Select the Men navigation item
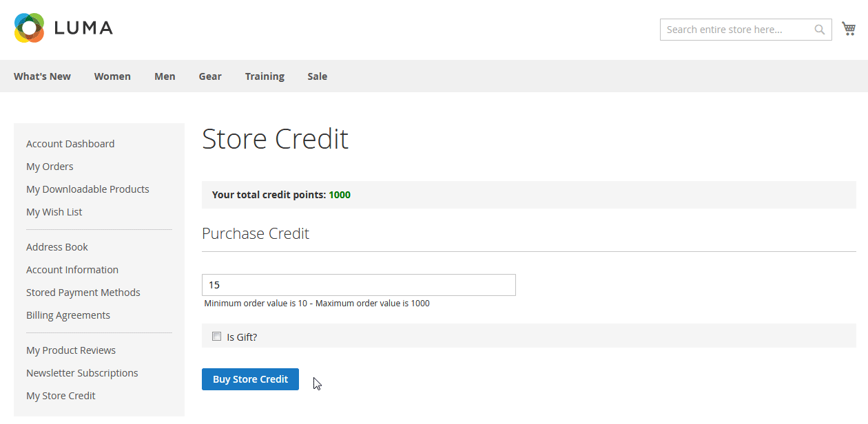 pyautogui.click(x=165, y=76)
